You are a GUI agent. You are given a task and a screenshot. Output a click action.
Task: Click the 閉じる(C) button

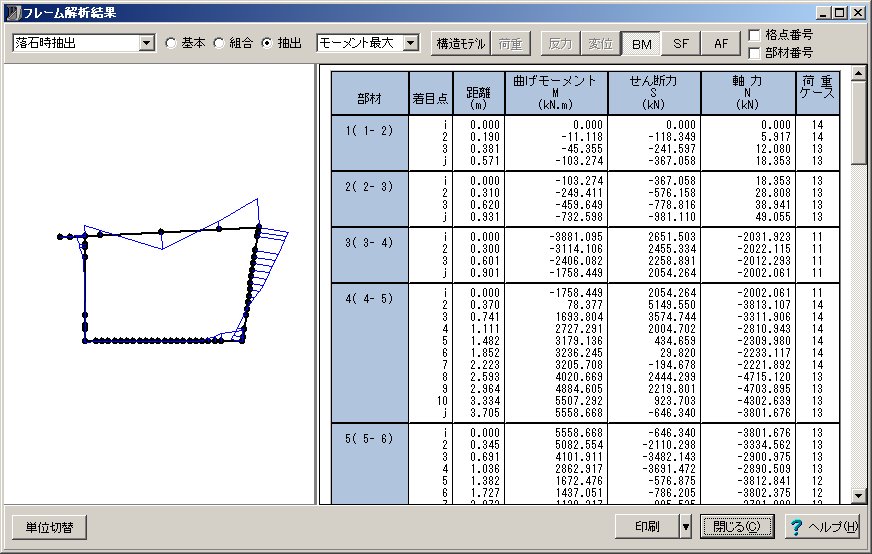pos(737,527)
